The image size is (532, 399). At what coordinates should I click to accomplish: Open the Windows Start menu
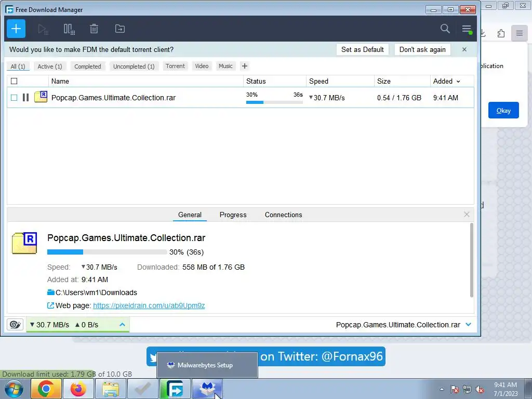(x=14, y=389)
